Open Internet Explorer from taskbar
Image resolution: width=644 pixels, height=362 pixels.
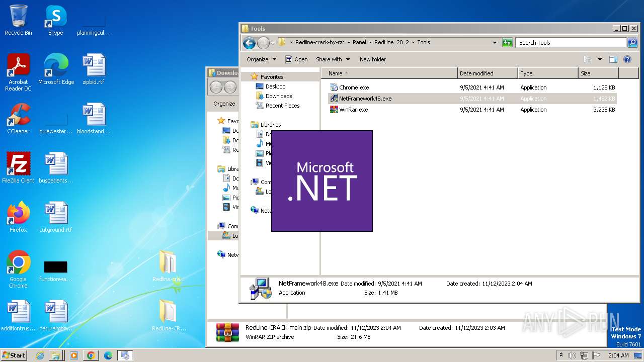pos(40,355)
